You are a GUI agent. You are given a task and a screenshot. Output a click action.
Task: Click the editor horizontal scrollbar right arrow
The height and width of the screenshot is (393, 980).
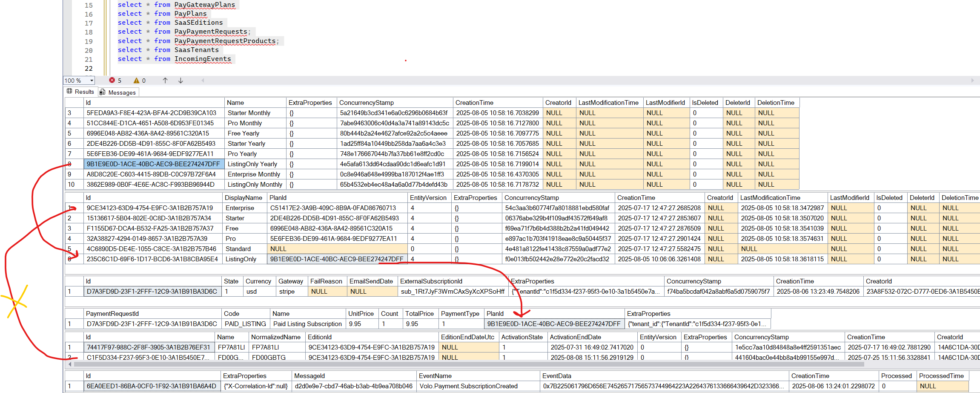pyautogui.click(x=972, y=80)
